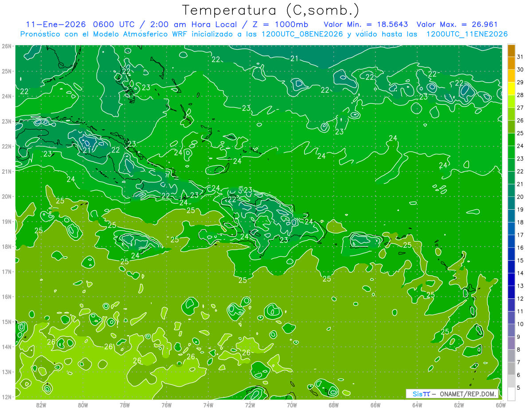Image resolution: width=532 pixels, height=411 pixels.
Task: Click the 18N latitude axis label
Action: point(6,247)
